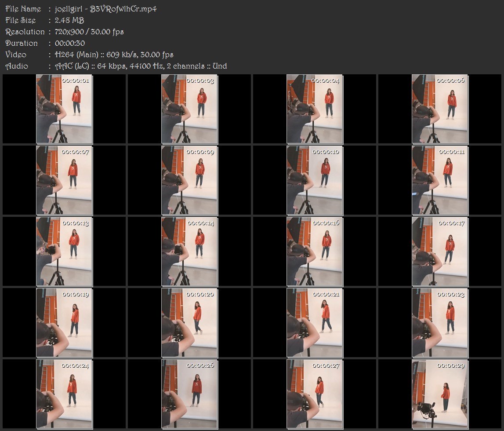The width and height of the screenshot is (504, 431).
Task: Open the frame thumbnail stamped 00:00:06
Action: point(440,109)
